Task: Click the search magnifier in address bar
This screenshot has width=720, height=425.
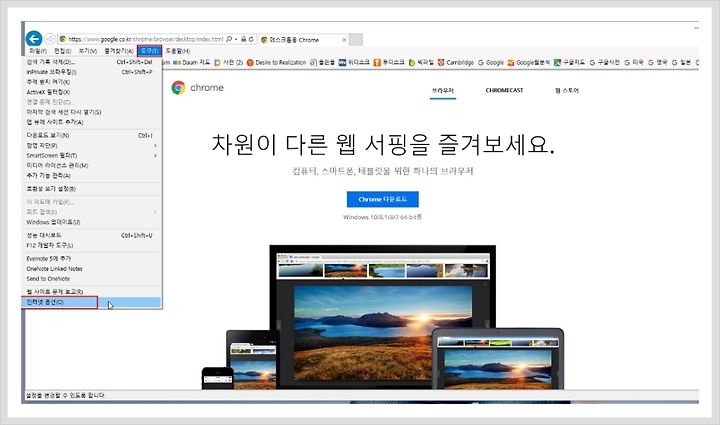Action: pyautogui.click(x=229, y=39)
